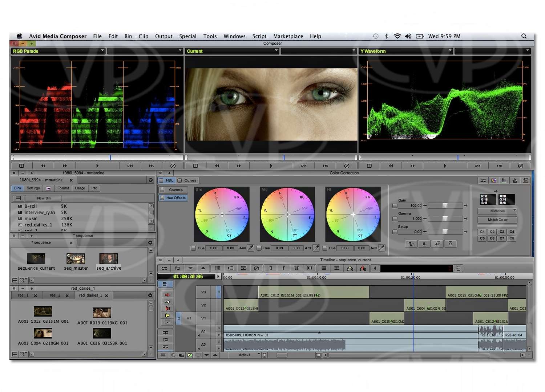
Task: Open the File menu
Action: pyautogui.click(x=97, y=36)
